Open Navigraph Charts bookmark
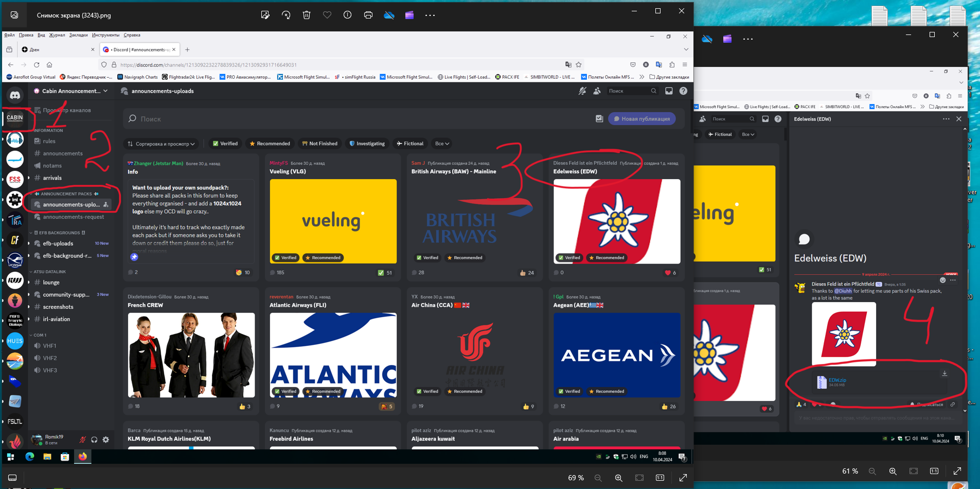 point(137,77)
